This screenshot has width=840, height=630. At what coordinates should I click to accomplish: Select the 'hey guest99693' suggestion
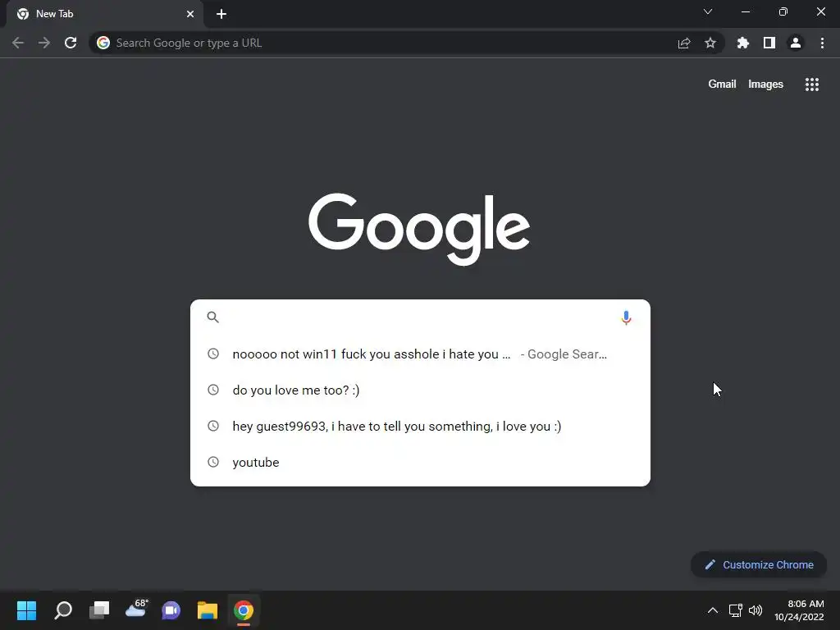(x=420, y=426)
